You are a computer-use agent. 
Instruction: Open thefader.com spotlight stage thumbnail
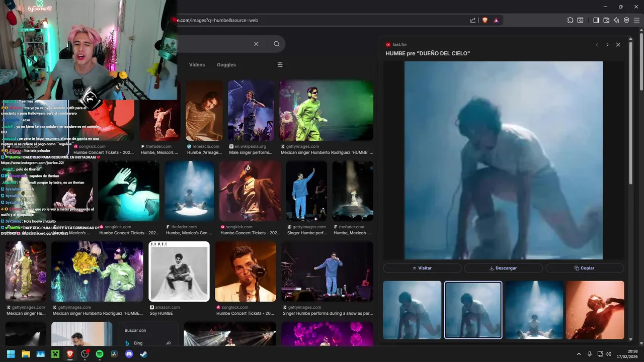[189, 191]
